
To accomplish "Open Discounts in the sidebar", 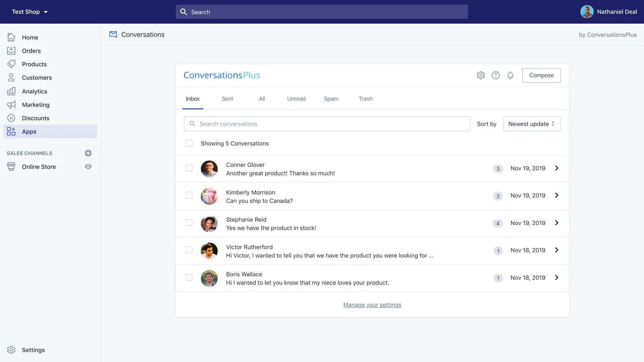I will [35, 118].
